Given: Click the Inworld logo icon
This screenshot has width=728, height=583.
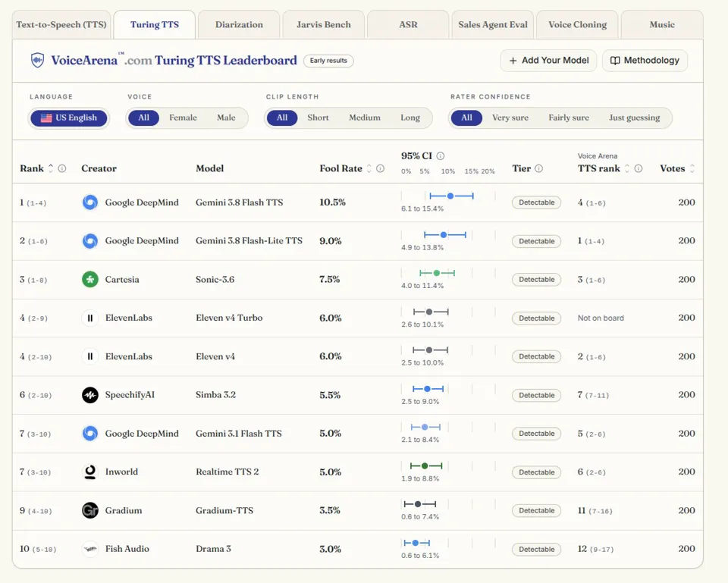Looking at the screenshot, I should [x=90, y=472].
